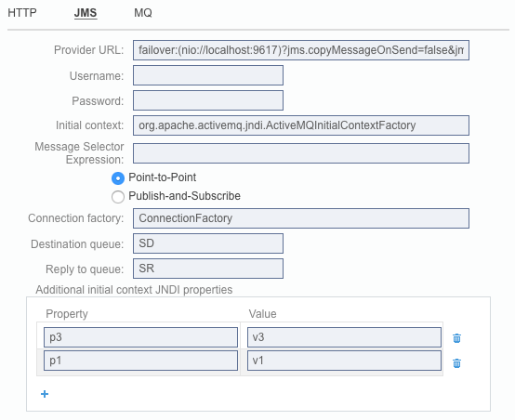Select the Publish-and-Subscribe option
Viewport: 515px width, 420px height.
point(118,197)
